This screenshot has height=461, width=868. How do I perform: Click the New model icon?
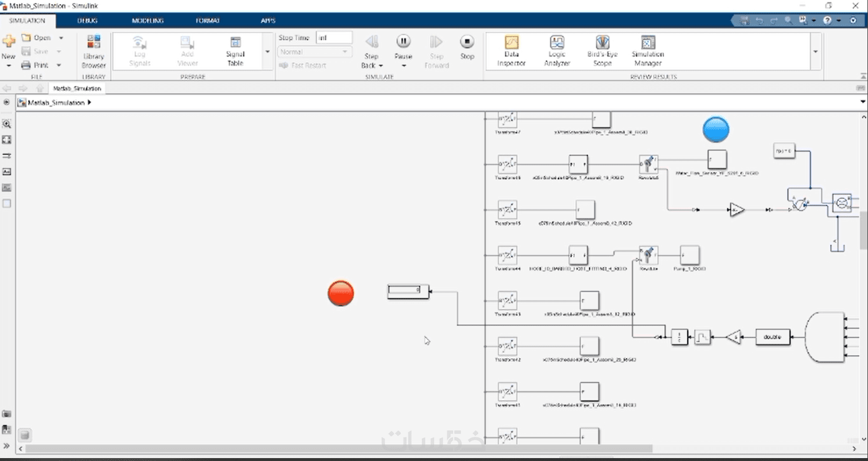point(8,42)
